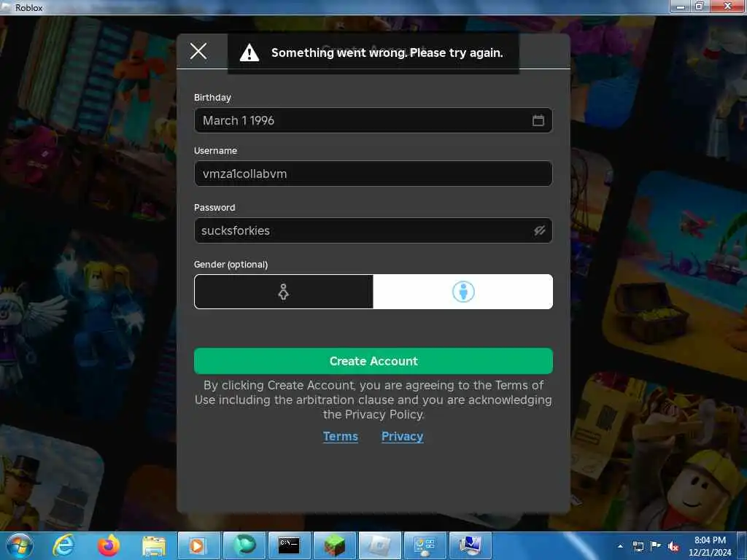Launch Firefox from taskbar
Image resolution: width=747 pixels, height=560 pixels.
(109, 545)
